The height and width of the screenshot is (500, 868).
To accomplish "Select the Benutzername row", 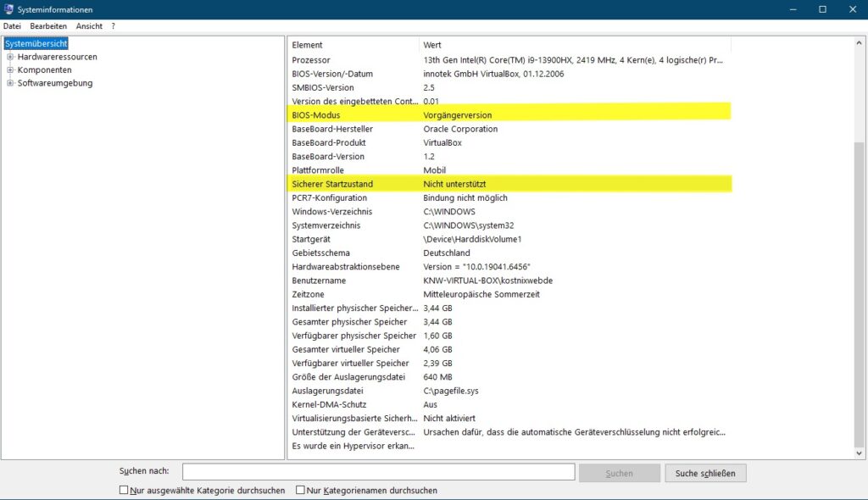I will pos(509,281).
